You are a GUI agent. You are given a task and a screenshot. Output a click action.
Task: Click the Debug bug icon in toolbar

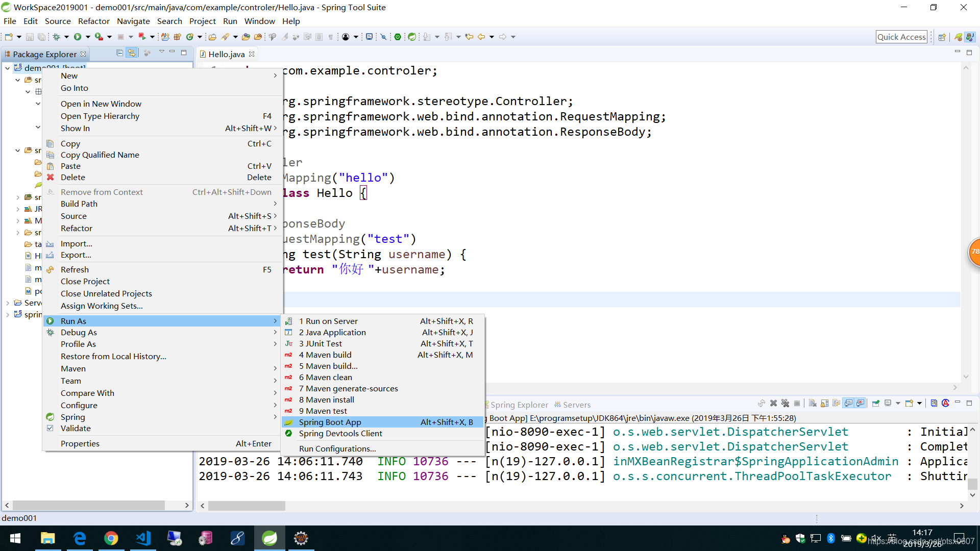click(x=57, y=37)
